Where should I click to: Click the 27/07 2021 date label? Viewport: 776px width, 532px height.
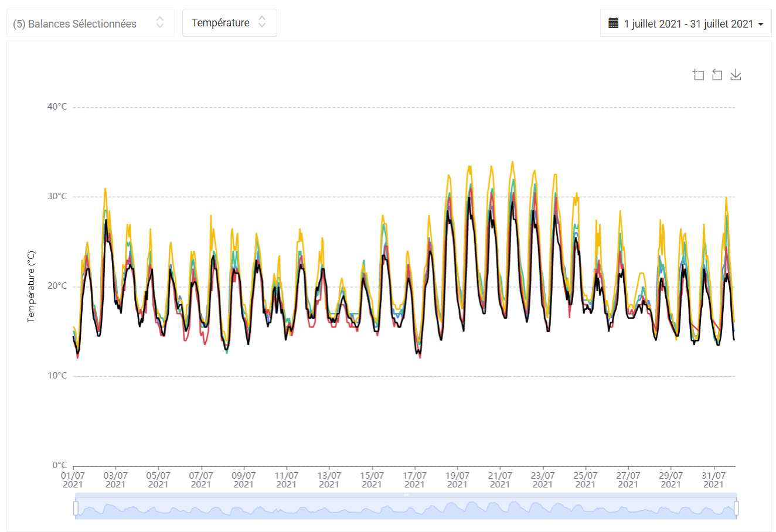(628, 480)
